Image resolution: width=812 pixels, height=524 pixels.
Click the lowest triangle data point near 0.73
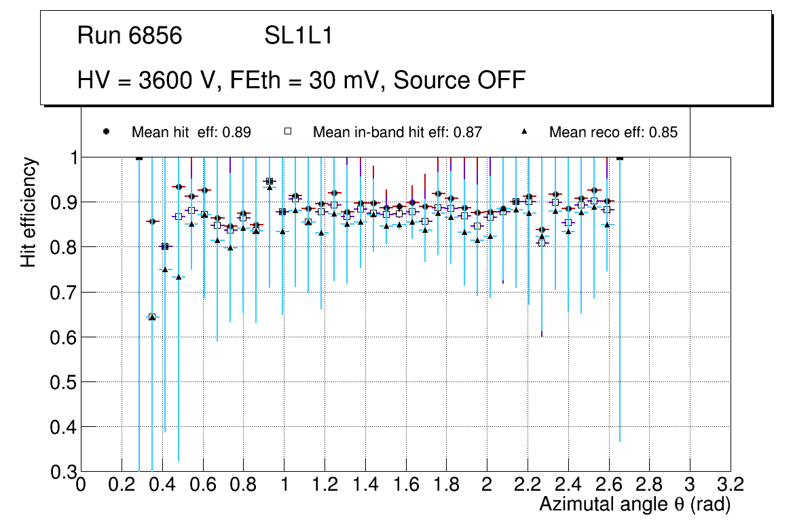click(179, 277)
